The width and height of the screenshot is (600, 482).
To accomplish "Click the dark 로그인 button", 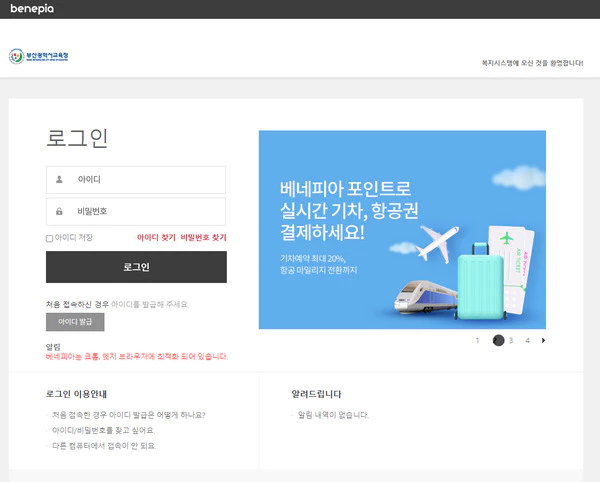I will click(x=136, y=267).
